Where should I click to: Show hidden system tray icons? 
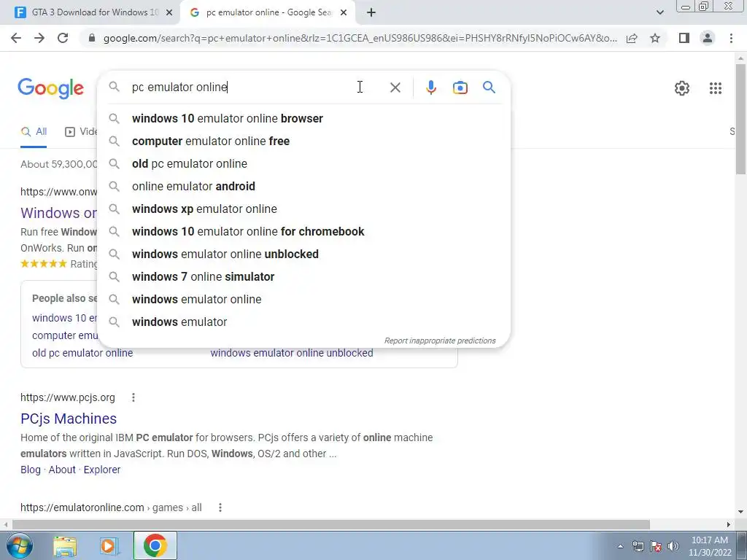click(x=620, y=546)
